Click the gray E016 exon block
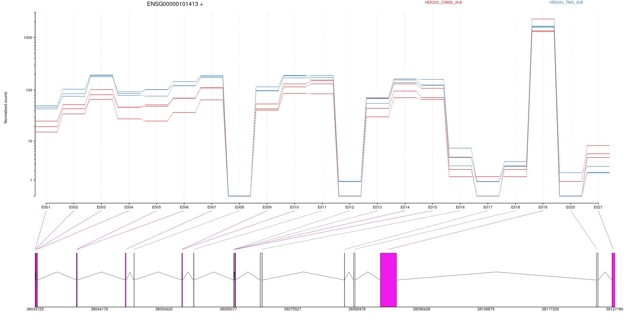The height and width of the screenshot is (322, 644). 261,280
